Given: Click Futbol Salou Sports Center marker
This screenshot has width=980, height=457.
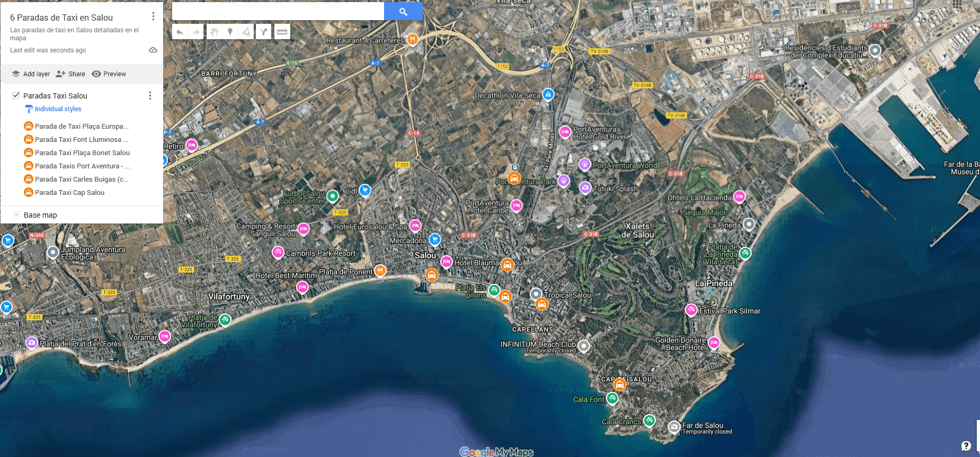Looking at the screenshot, I should coord(332,196).
